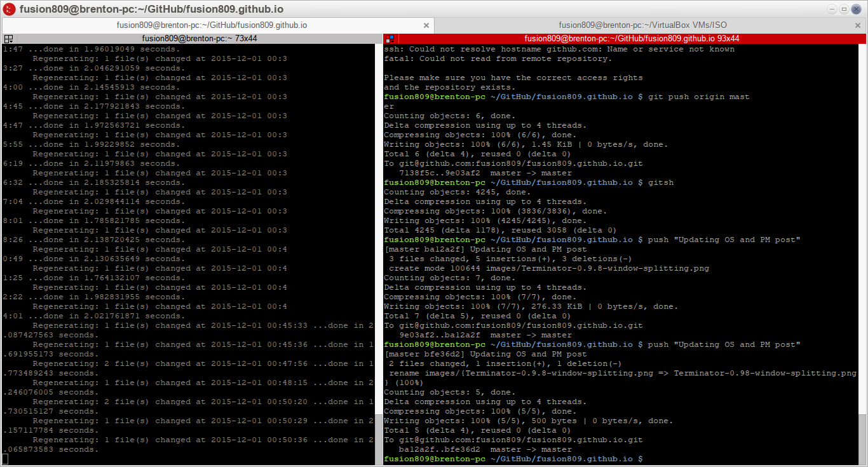Click 'and the repository exists.' line
This screenshot has height=467, width=868.
click(x=450, y=87)
